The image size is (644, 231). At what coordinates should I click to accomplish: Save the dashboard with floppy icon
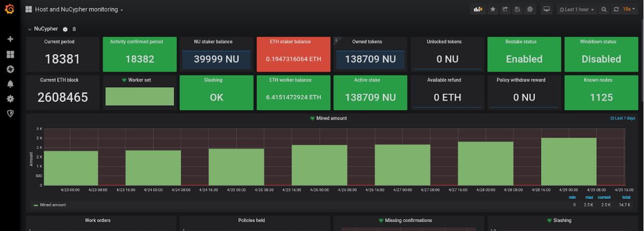(517, 9)
